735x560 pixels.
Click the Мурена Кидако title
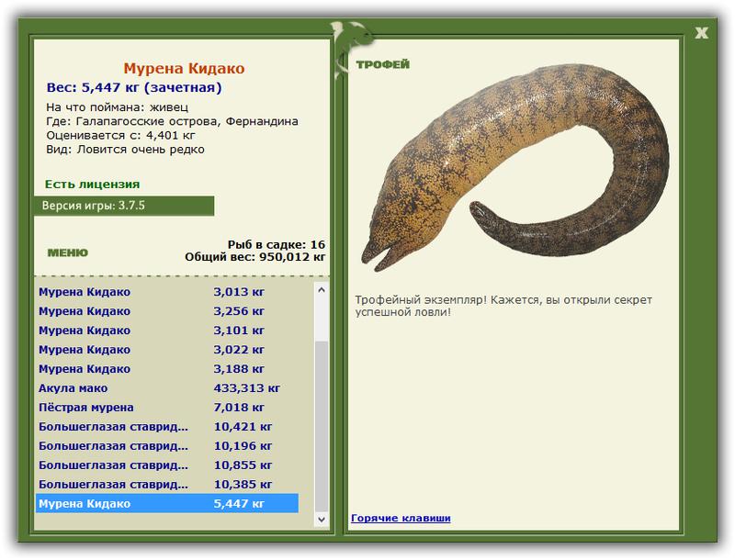(x=184, y=68)
